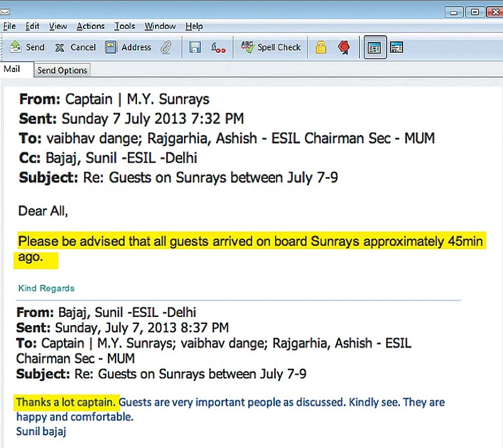
Task: Click the 'Dear All,' greeting
Action: pyautogui.click(x=43, y=211)
